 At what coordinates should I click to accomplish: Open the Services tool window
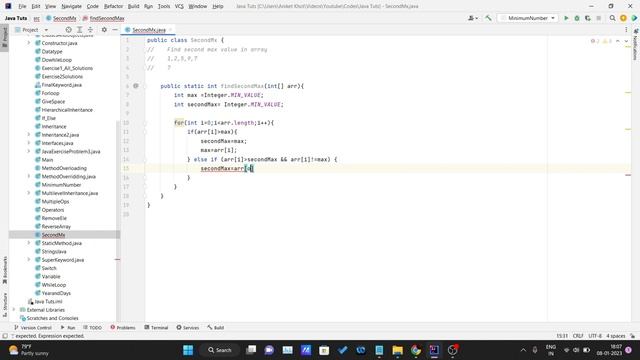tap(187, 327)
